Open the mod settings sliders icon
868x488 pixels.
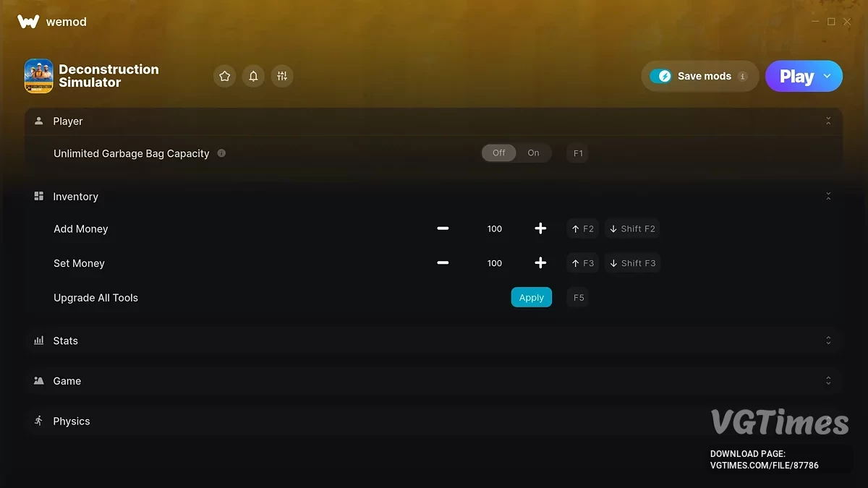282,76
